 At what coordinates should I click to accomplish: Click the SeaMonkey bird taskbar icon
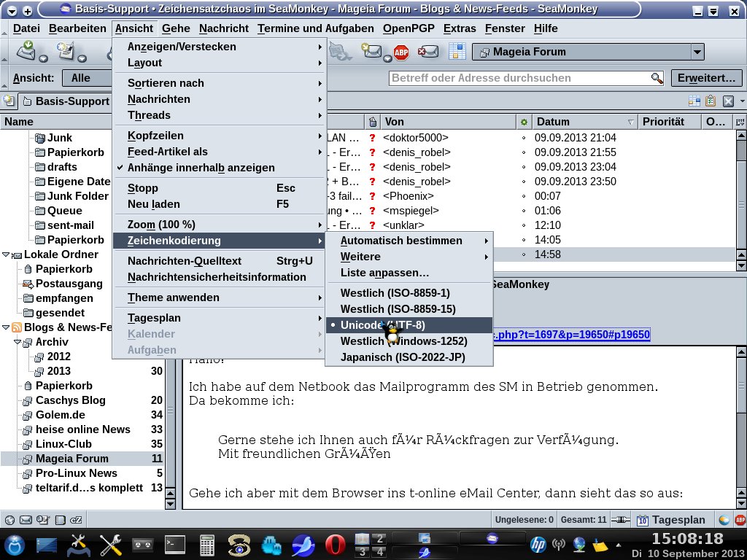click(x=303, y=545)
